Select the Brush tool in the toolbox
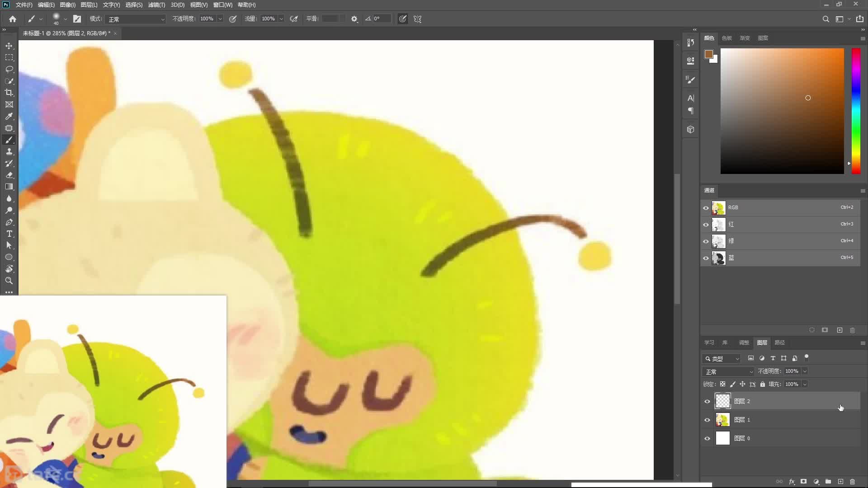The image size is (868, 488). pos(9,140)
